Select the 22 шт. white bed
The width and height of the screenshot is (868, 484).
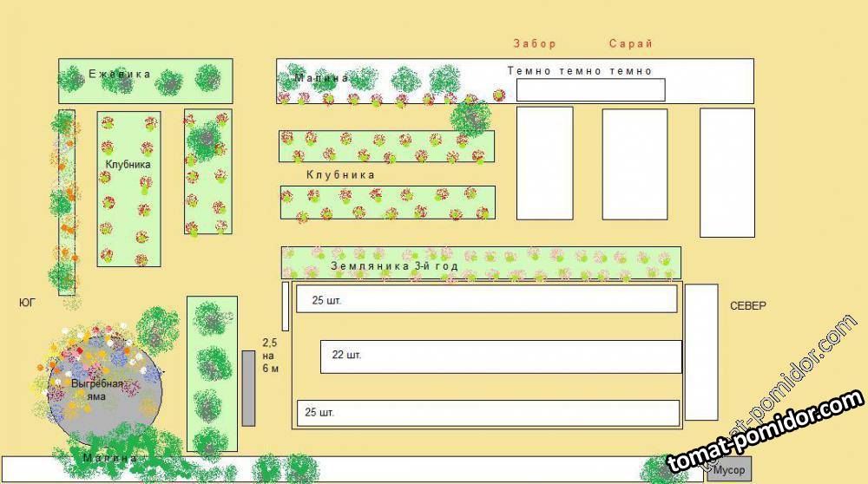(x=501, y=356)
